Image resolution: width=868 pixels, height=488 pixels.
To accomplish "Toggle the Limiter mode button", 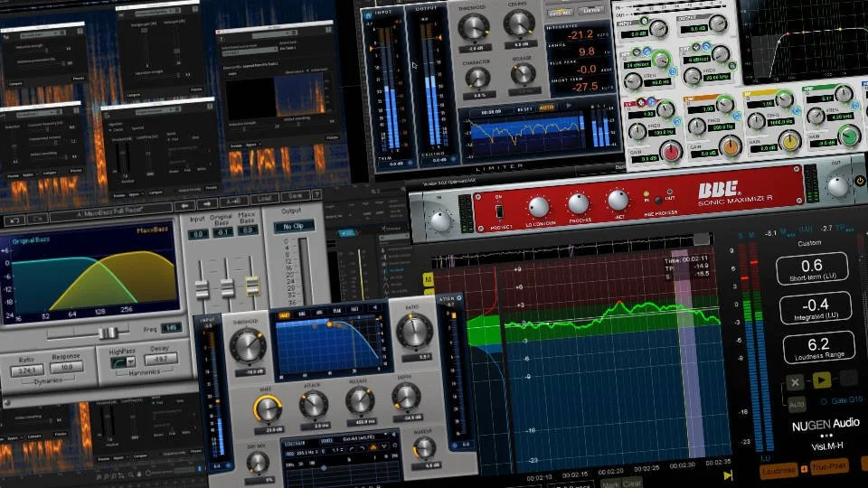I will [591, 10].
